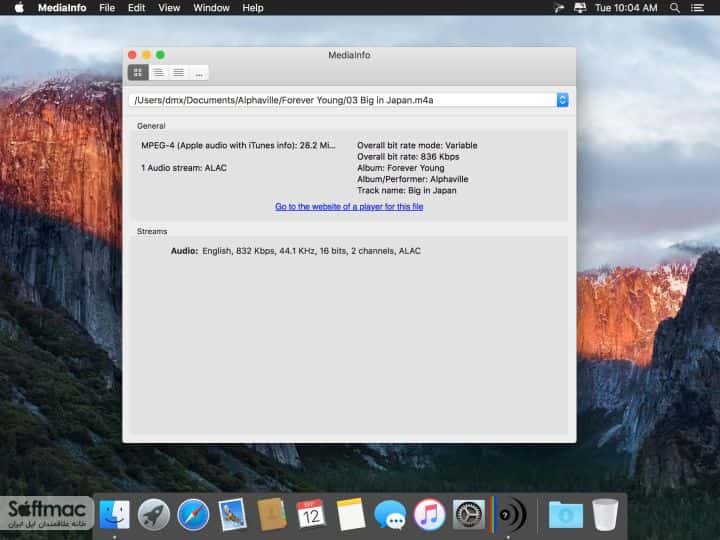720x540 pixels.
Task: Open the Edit menu
Action: tap(136, 8)
